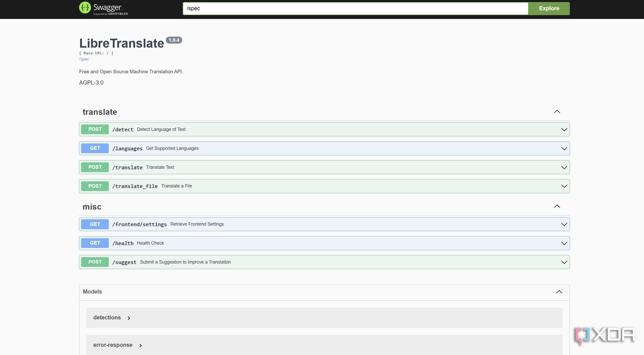644x355 pixels.
Task: Click the LibreTranslate title
Action: tap(122, 43)
